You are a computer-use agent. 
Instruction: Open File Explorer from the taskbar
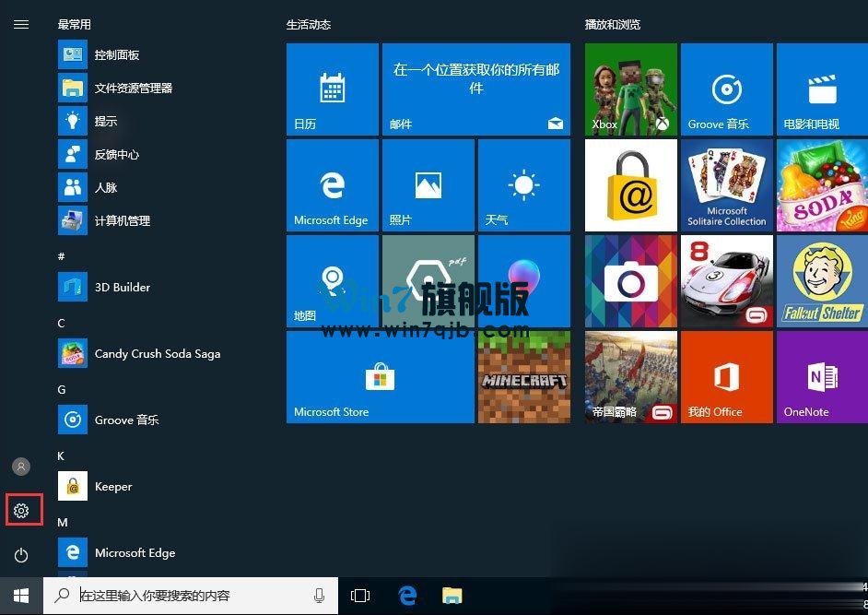coord(452,596)
